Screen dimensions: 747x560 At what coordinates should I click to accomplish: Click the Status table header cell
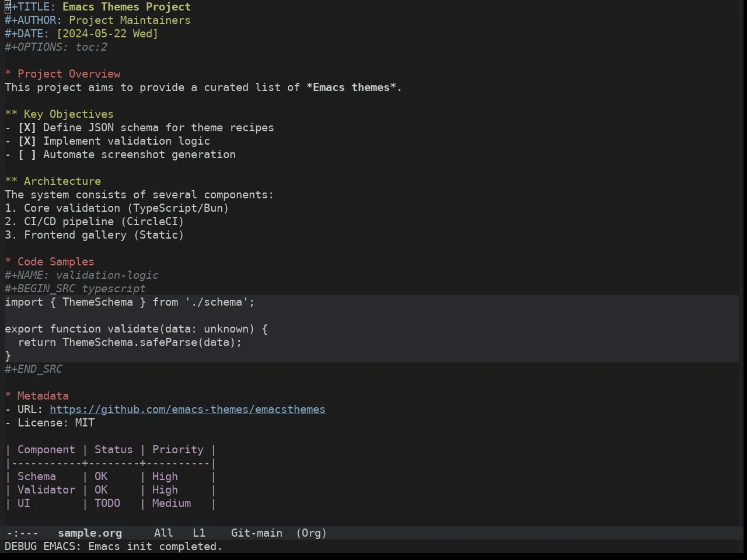click(114, 450)
